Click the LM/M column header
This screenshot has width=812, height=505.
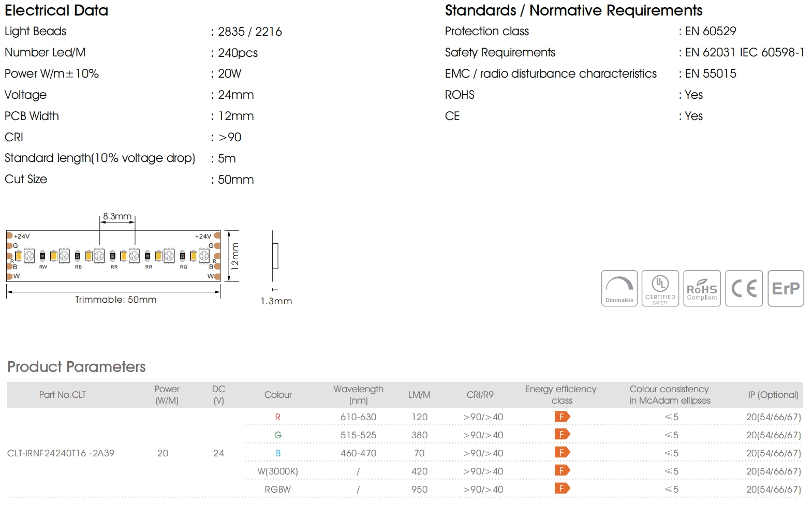(419, 395)
